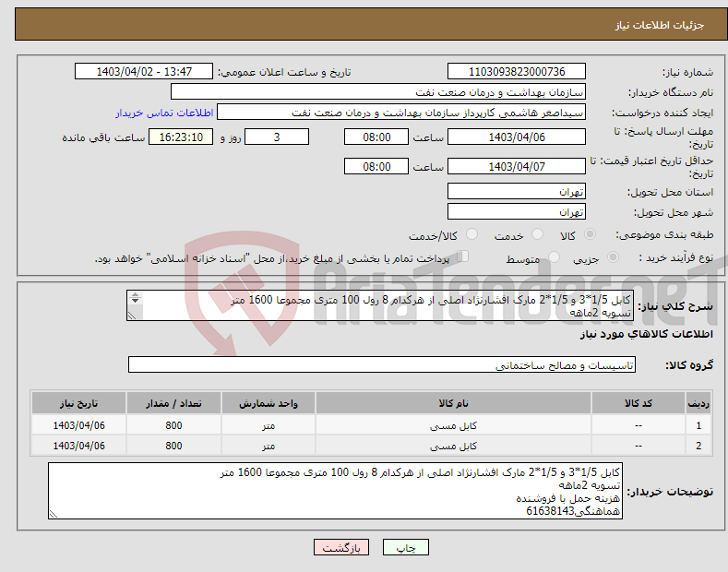Click the نام دستگاه خریدار field
The image size is (728, 572).
[378, 92]
